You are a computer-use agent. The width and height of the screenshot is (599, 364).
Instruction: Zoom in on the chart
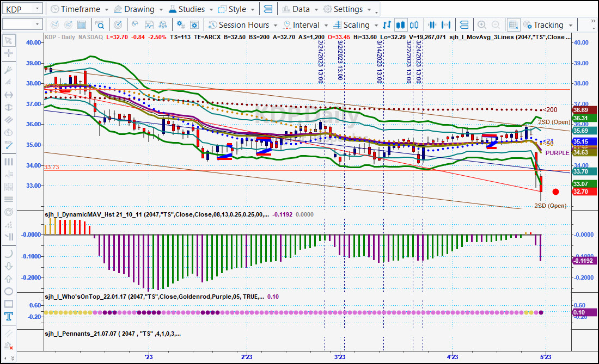[482, 25]
